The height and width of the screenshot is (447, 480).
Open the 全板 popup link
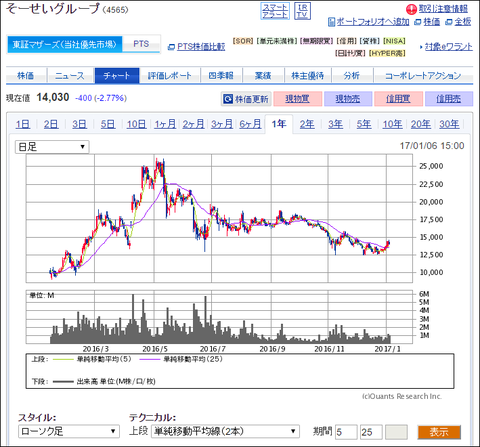coord(463,22)
